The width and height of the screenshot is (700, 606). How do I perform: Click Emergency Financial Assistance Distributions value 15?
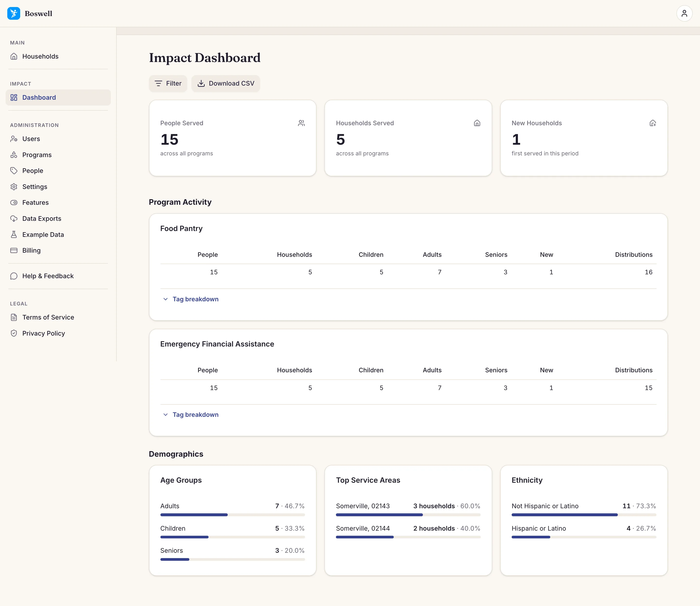tap(648, 388)
